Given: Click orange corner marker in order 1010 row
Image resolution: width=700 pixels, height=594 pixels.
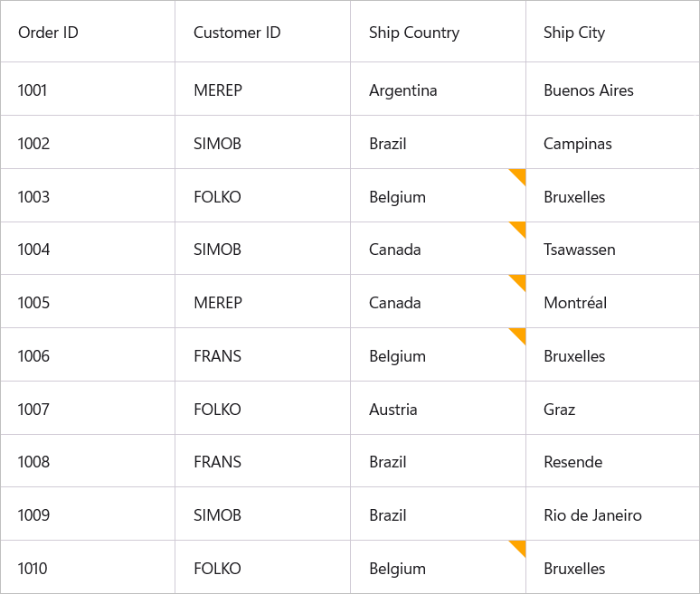Looking at the screenshot, I should [519, 546].
